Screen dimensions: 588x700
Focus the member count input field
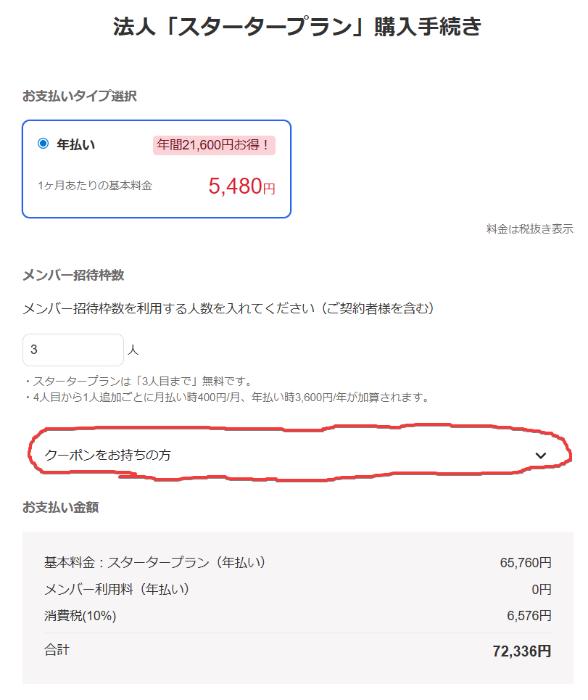click(73, 350)
